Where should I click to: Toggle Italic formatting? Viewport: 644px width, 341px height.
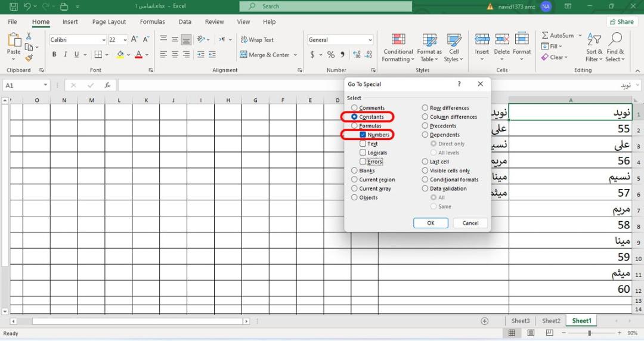[x=66, y=54]
